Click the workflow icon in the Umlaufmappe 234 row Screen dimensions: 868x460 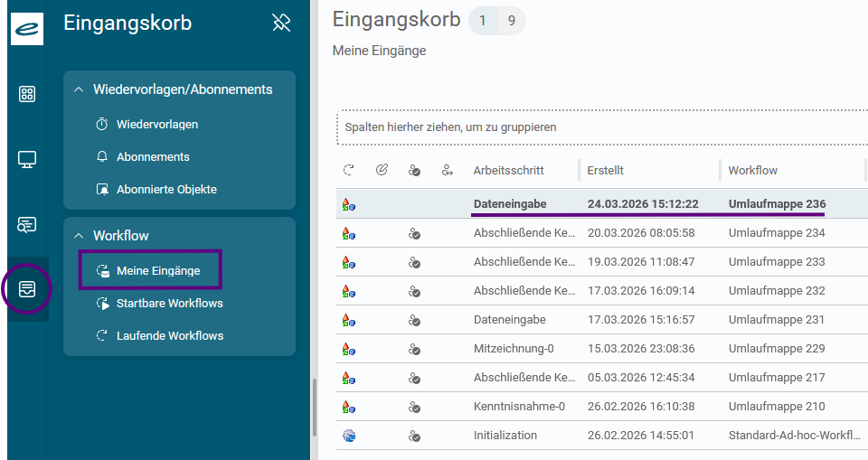349,233
